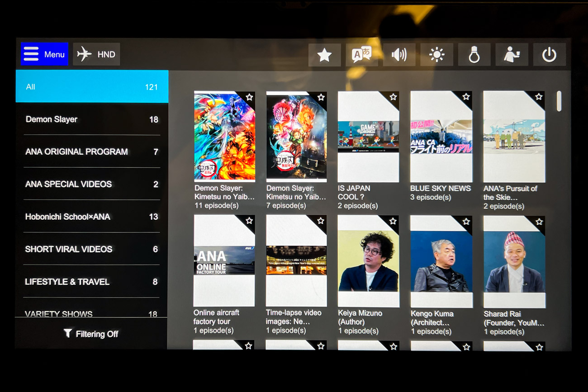Favorite ANA's Pursuit of the Skies star
Image resolution: width=588 pixels, height=392 pixels.
[x=539, y=97]
